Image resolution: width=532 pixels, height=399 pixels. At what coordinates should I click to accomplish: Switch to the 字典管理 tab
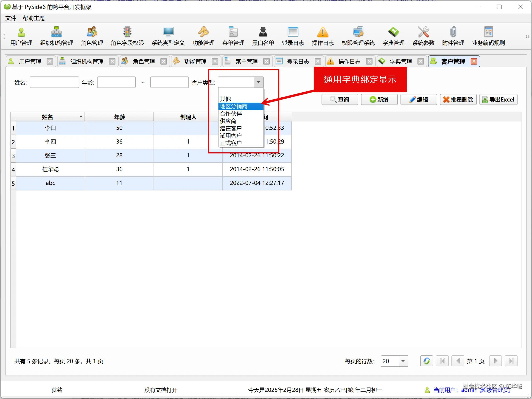pyautogui.click(x=400, y=62)
